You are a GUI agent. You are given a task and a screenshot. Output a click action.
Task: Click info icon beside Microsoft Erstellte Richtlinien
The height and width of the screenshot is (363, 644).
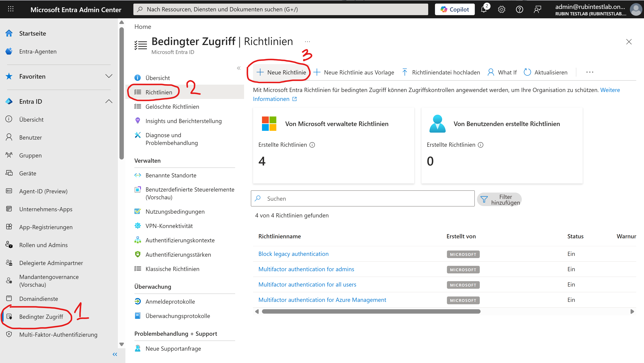click(x=312, y=145)
